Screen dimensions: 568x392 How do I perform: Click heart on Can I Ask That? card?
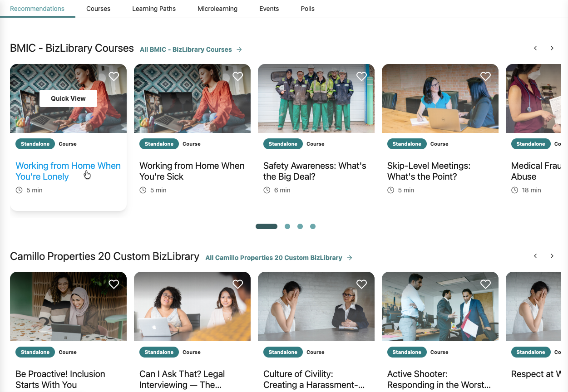click(x=238, y=284)
